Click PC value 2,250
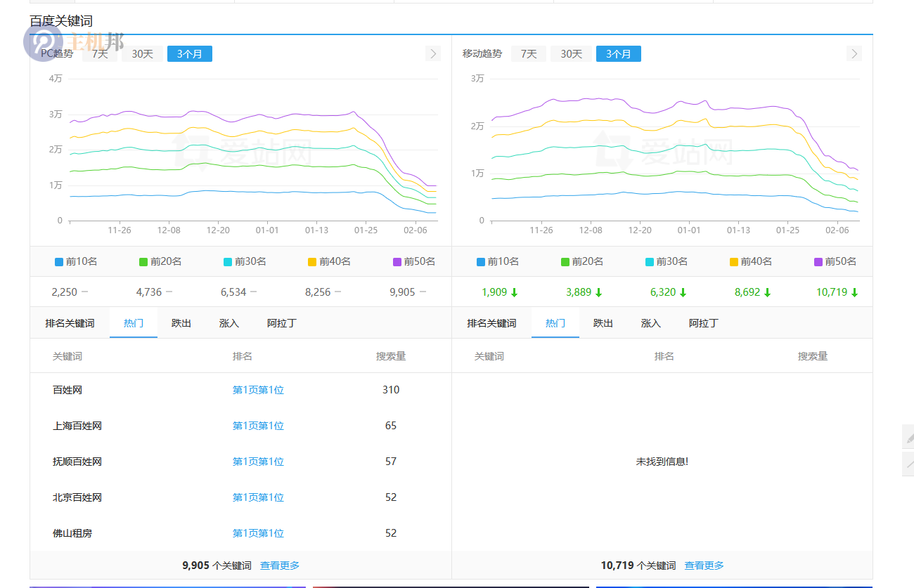 (65, 292)
